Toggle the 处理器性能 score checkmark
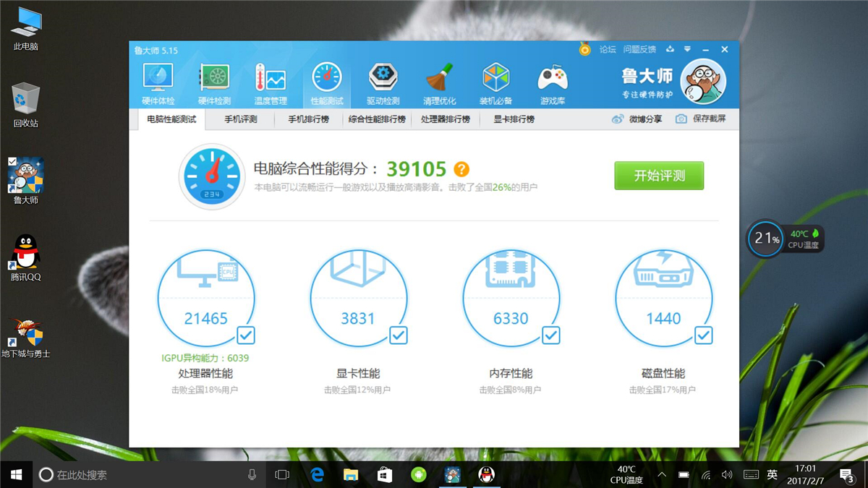The image size is (868, 488). (x=246, y=335)
